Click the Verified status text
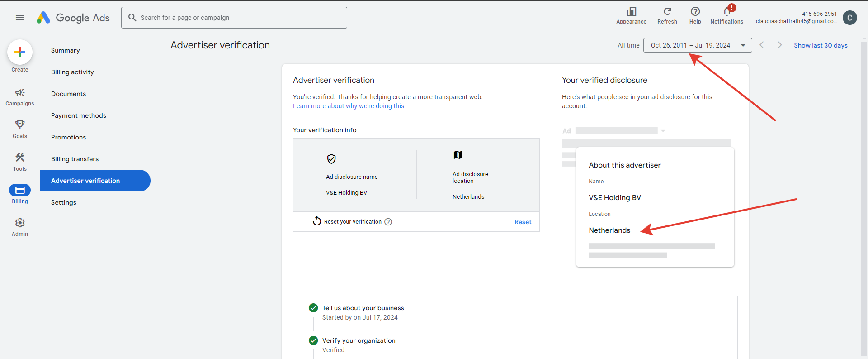868x359 pixels. coord(333,350)
